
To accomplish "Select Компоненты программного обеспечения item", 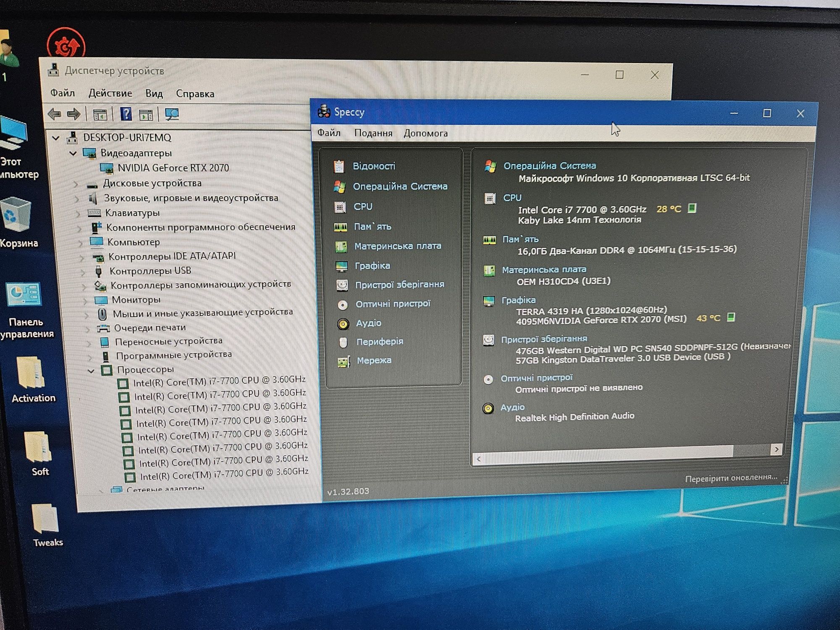I will (x=201, y=227).
